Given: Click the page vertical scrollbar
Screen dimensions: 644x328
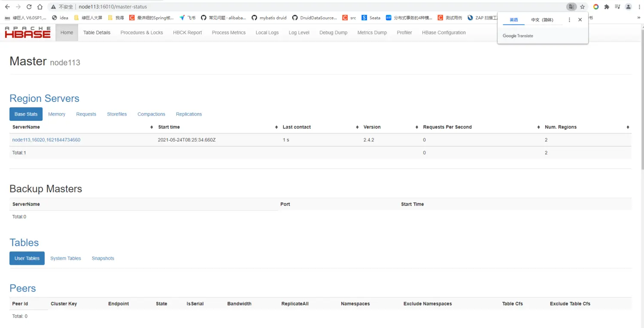Looking at the screenshot, I should coord(641,107).
